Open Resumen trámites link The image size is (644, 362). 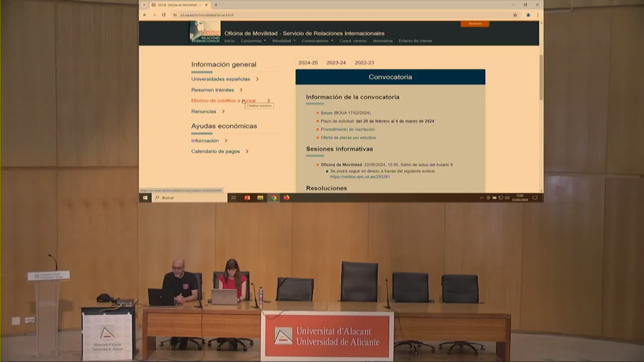coord(213,90)
